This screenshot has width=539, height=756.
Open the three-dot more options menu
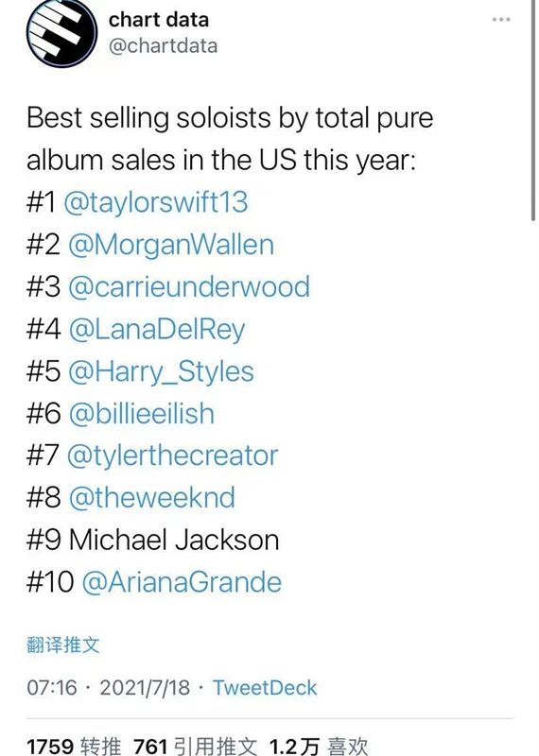coord(501,20)
